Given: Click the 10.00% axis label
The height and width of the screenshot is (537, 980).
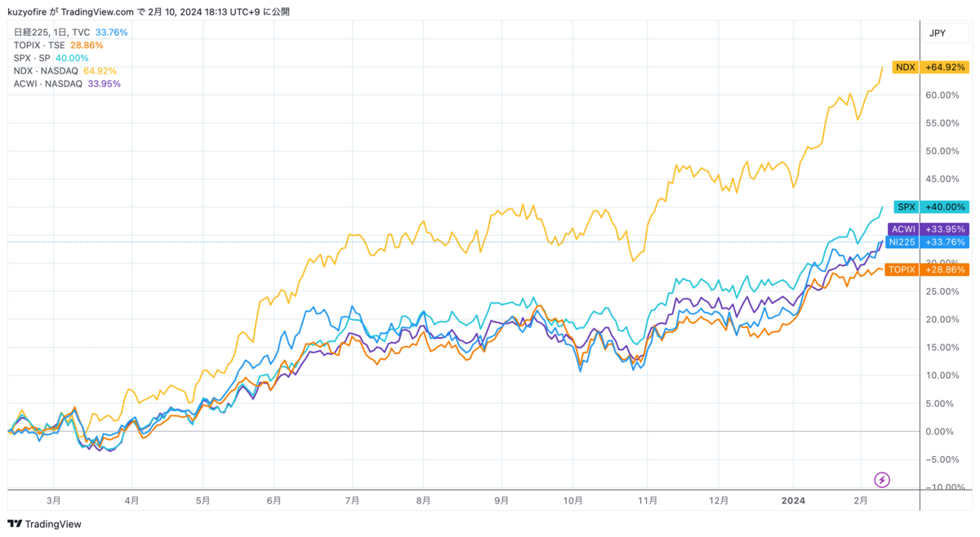Looking at the screenshot, I should (x=942, y=375).
